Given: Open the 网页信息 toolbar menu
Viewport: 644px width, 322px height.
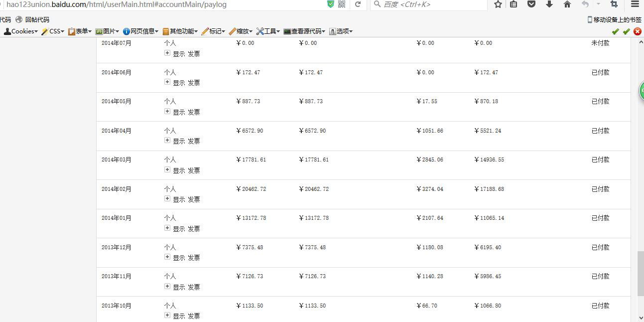Looking at the screenshot, I should 140,31.
